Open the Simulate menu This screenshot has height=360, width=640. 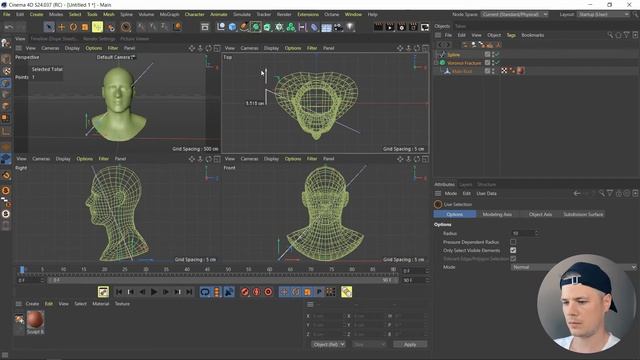click(242, 14)
